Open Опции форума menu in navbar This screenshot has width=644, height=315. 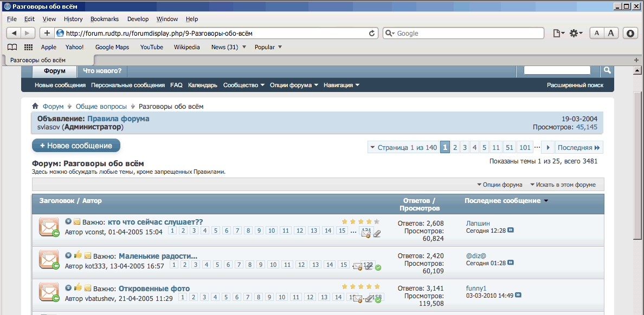(294, 85)
